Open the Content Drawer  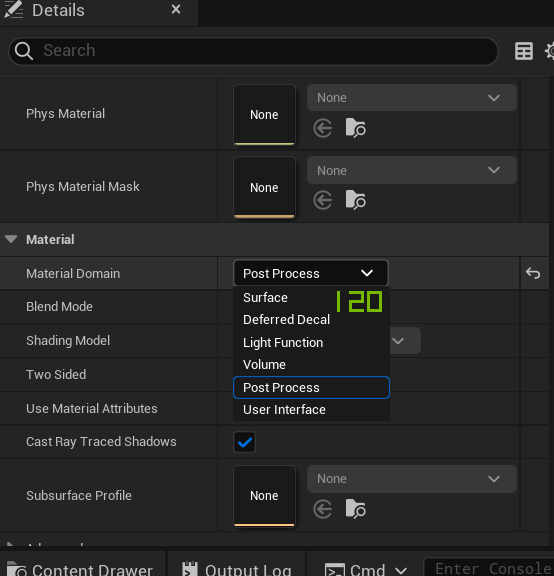(x=80, y=569)
